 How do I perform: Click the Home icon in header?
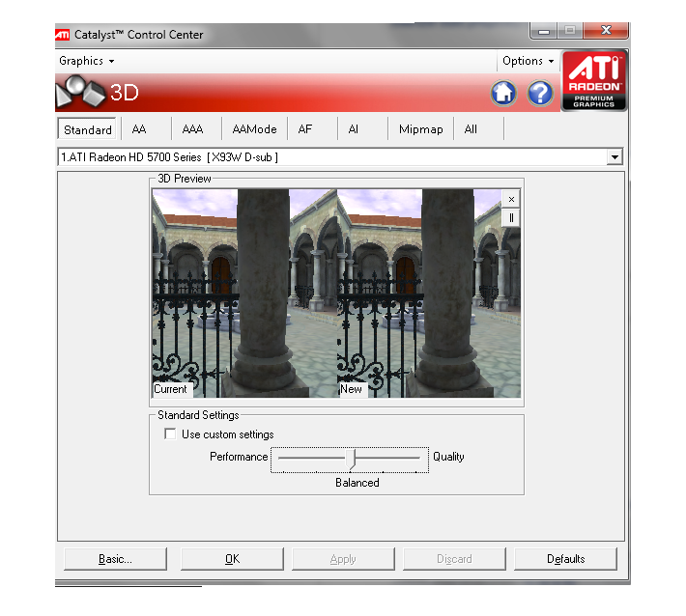[x=503, y=93]
